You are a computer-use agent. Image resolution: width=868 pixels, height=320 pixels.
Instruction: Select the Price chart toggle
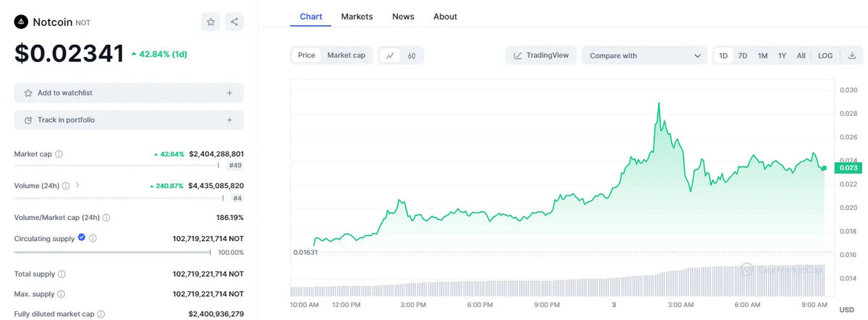click(307, 55)
